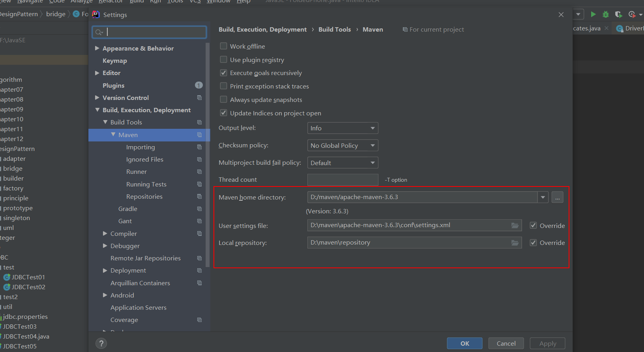Expand the Debugger node
Image resolution: width=644 pixels, height=352 pixels.
105,246
